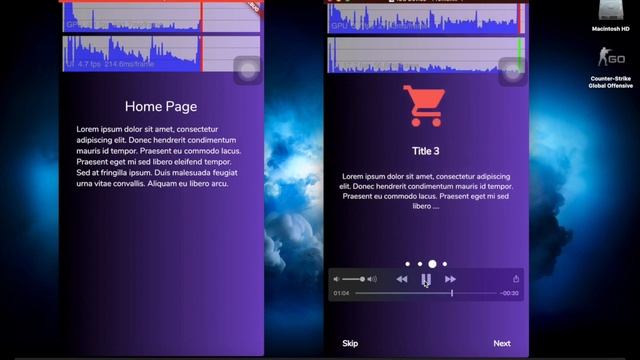Viewport: 640px width, 360px height.
Task: Click the Lorem ipsum description under Title 3
Action: [x=426, y=191]
